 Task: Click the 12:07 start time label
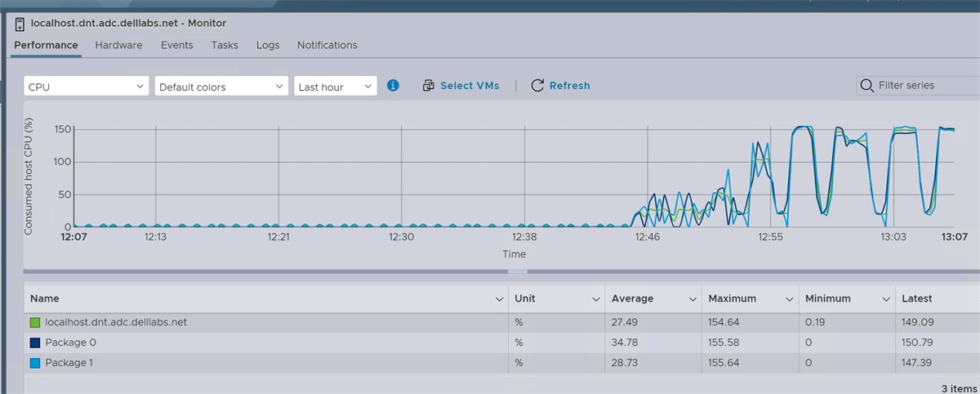[74, 237]
